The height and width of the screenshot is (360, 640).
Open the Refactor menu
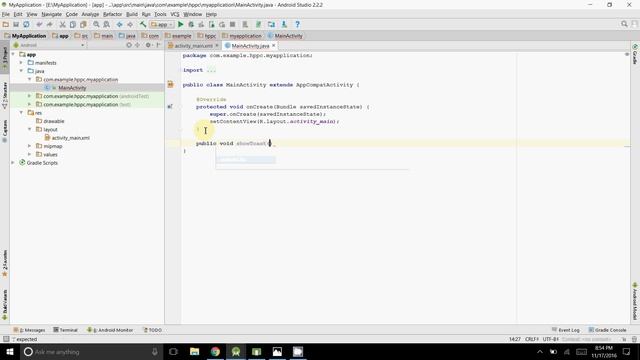(x=112, y=14)
